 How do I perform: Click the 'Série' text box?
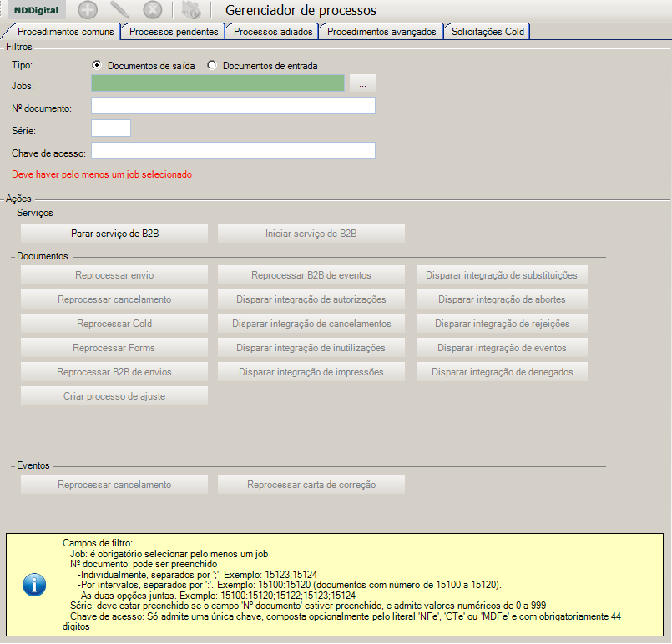click(111, 128)
